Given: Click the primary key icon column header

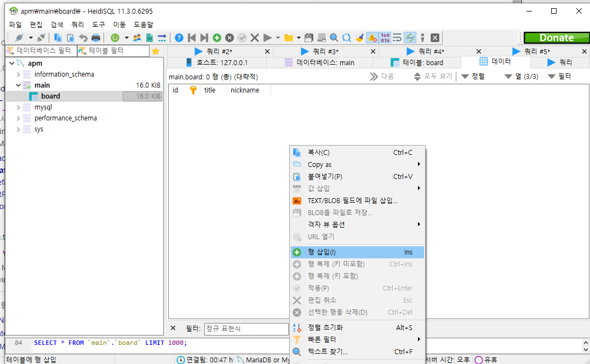Looking at the screenshot, I should 193,90.
